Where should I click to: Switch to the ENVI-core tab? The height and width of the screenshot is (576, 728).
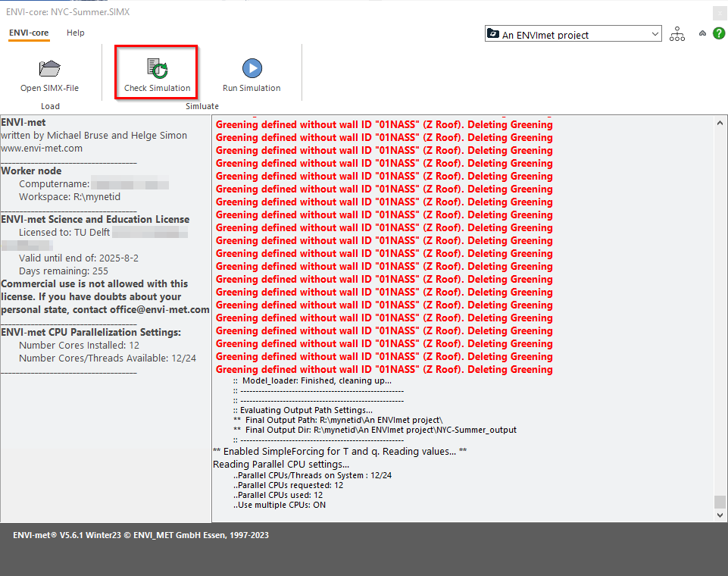click(29, 33)
